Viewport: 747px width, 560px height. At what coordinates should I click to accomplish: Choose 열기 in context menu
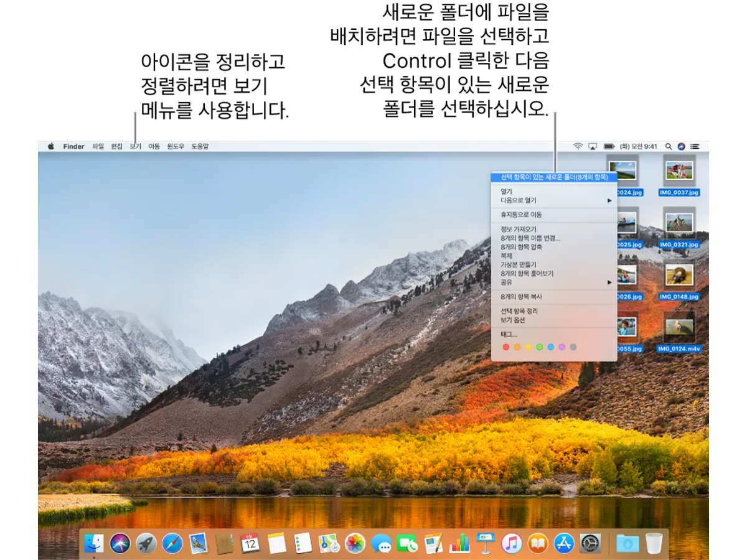pos(554,192)
